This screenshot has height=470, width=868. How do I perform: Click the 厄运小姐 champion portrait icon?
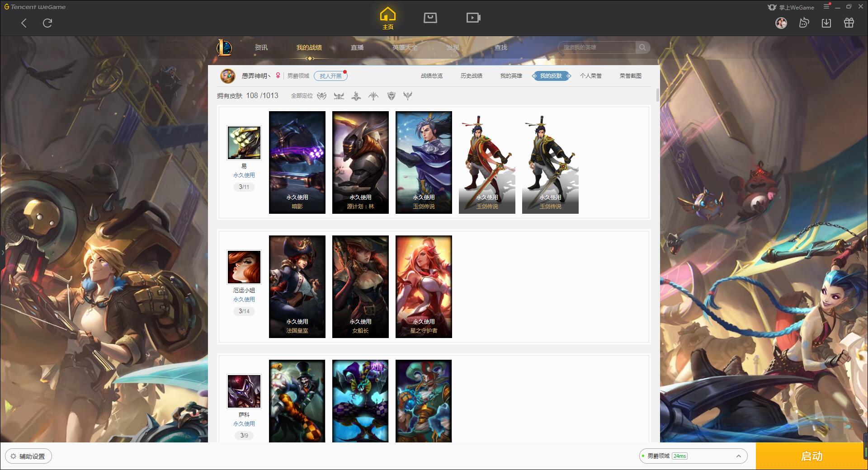pyautogui.click(x=244, y=267)
